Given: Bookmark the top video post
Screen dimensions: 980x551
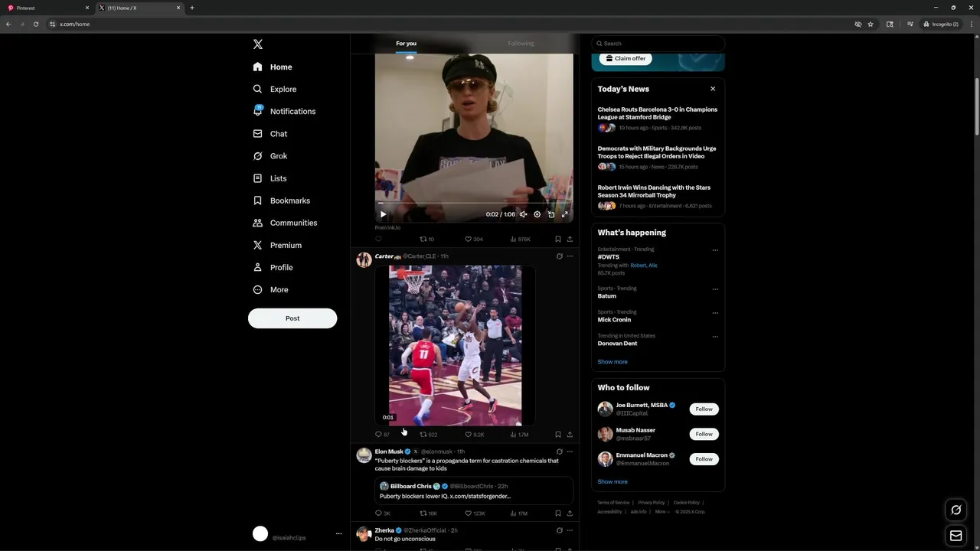Looking at the screenshot, I should point(557,239).
